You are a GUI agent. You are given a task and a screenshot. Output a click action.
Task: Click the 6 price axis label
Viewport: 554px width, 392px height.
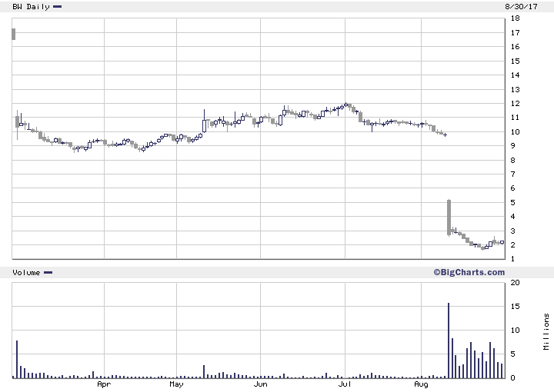coord(513,188)
